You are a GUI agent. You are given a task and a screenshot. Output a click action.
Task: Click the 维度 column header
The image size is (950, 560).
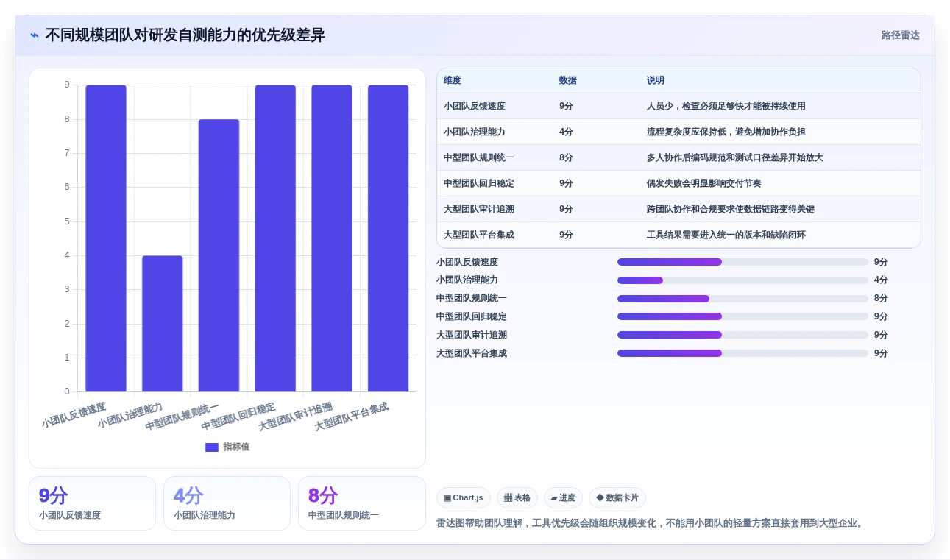click(453, 80)
